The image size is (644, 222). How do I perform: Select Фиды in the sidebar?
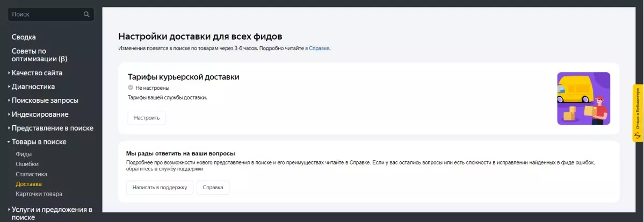pos(24,154)
